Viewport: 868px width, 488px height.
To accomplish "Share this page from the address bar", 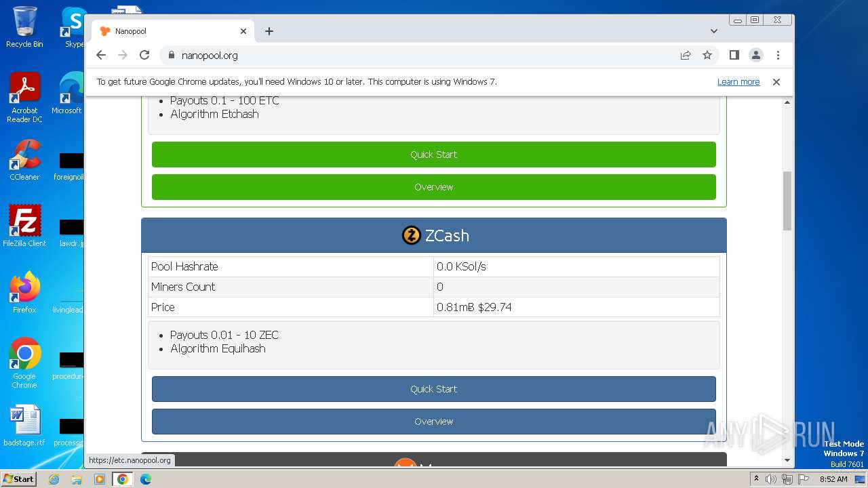I will (686, 56).
